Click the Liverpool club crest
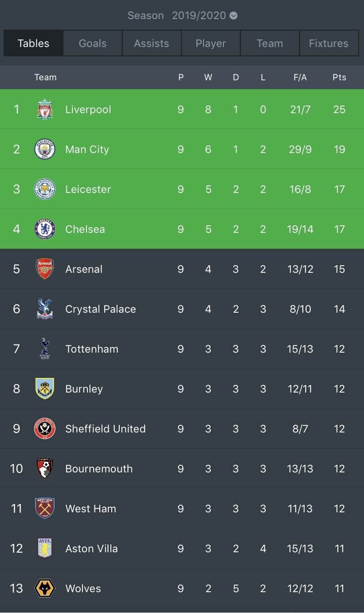 click(44, 109)
